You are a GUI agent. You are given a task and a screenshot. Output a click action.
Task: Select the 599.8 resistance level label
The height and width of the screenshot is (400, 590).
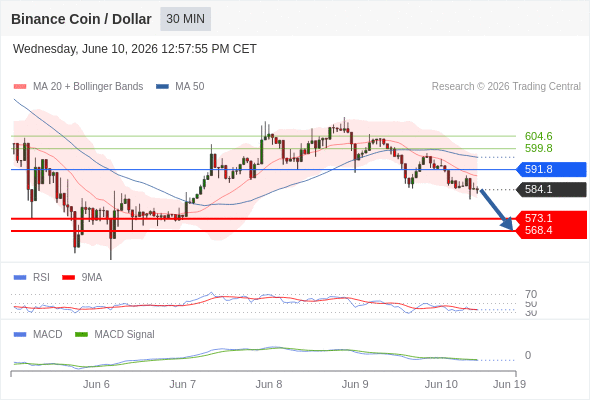coord(538,148)
